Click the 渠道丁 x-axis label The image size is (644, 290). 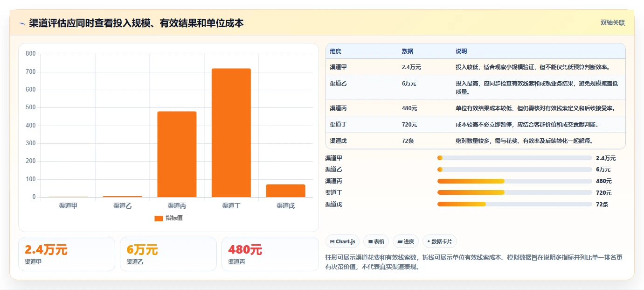pos(231,205)
